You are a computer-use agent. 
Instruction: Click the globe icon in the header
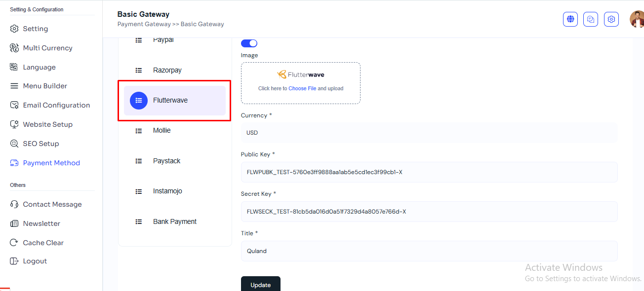tap(570, 19)
